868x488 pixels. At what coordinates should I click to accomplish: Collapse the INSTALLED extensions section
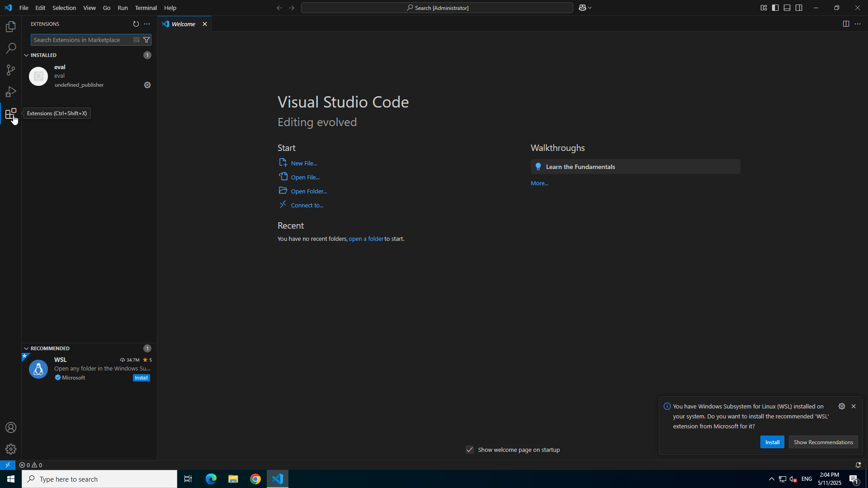(x=26, y=55)
